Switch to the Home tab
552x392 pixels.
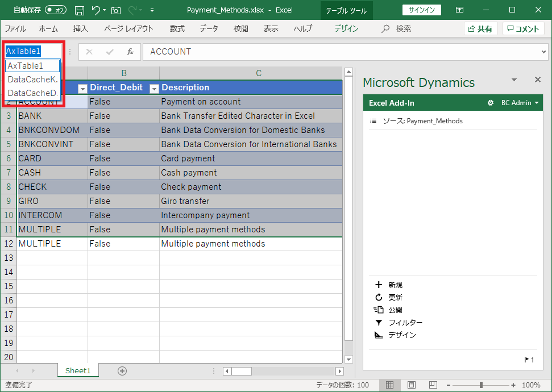pyautogui.click(x=48, y=29)
